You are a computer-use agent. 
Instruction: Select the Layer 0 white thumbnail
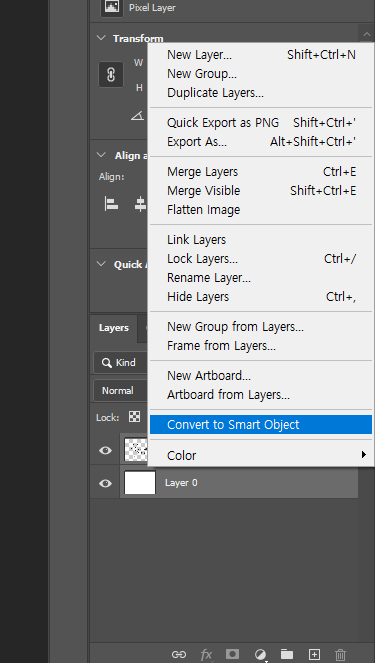[x=140, y=482]
